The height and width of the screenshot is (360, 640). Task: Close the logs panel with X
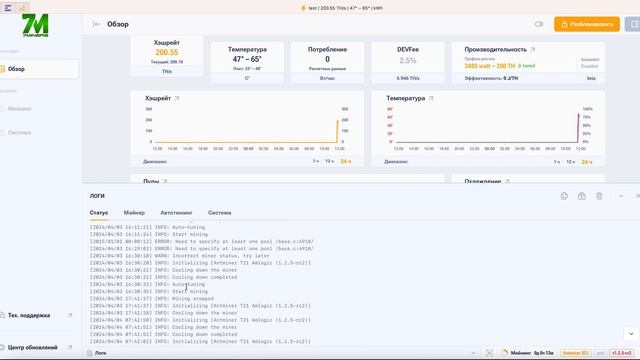637,196
